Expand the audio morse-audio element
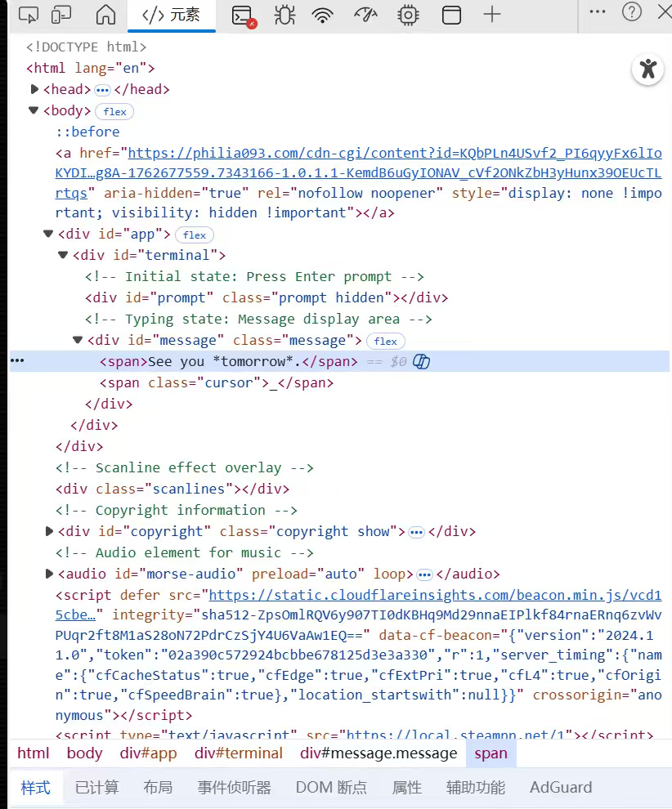 [x=48, y=574]
